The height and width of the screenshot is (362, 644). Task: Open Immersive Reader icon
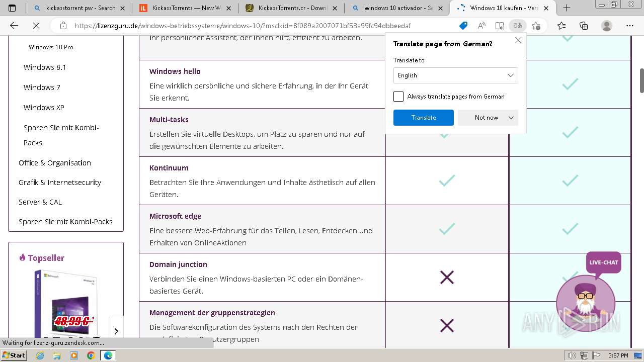click(500, 26)
